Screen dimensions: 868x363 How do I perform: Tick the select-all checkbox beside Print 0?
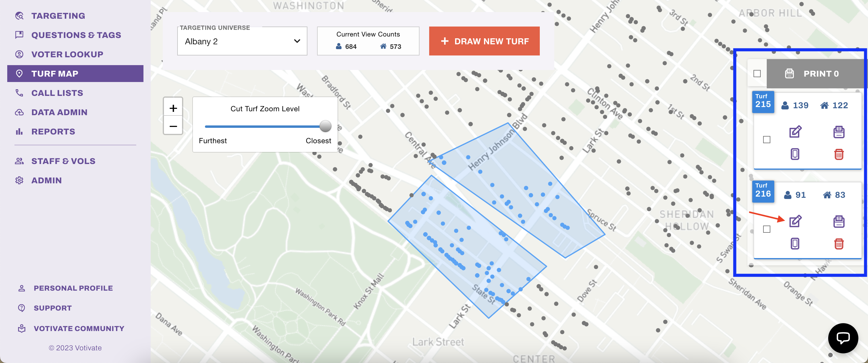757,74
